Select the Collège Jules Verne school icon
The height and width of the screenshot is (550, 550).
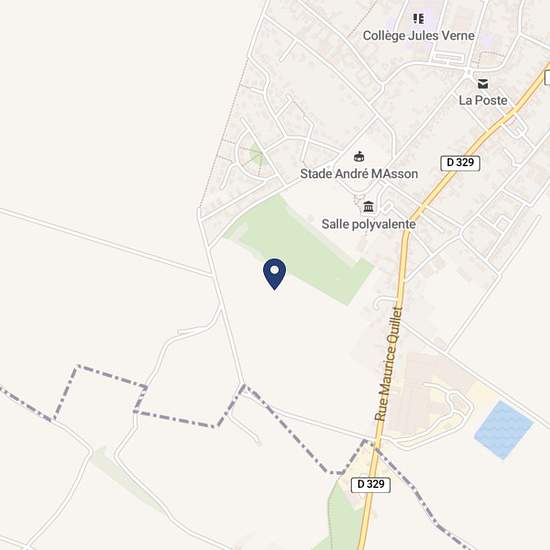click(x=418, y=19)
